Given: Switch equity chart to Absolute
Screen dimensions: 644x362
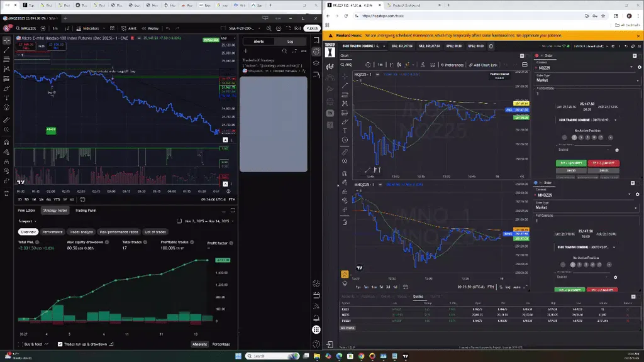Looking at the screenshot, I should [x=199, y=344].
